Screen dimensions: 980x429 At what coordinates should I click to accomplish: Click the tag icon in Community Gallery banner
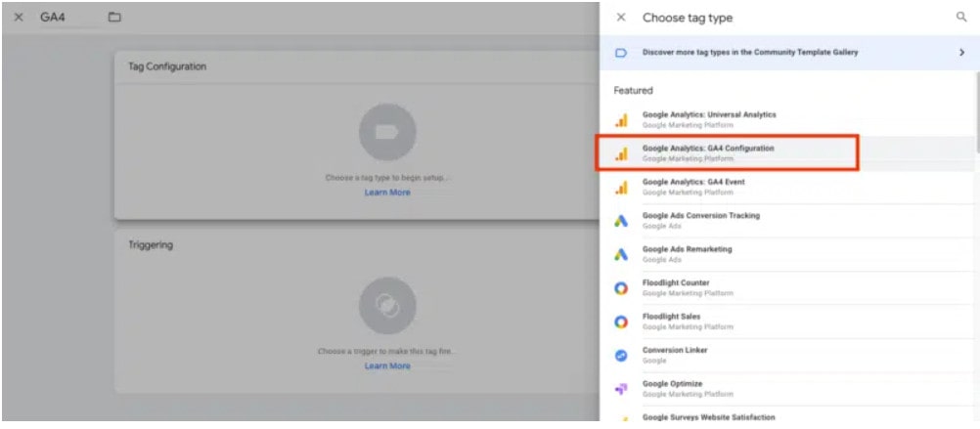pyautogui.click(x=621, y=53)
